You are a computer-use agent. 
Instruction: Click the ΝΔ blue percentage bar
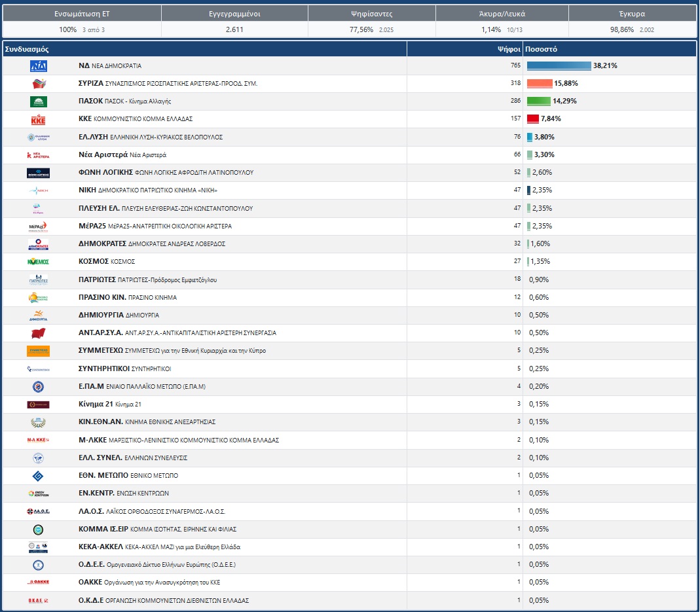coord(559,65)
